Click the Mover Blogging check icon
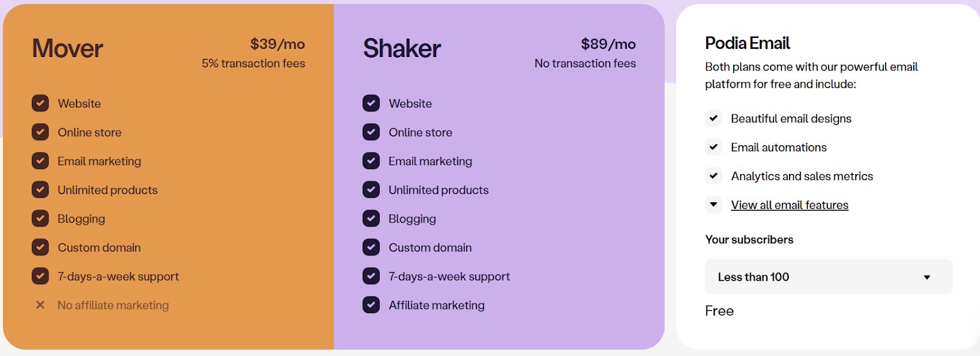 40,218
